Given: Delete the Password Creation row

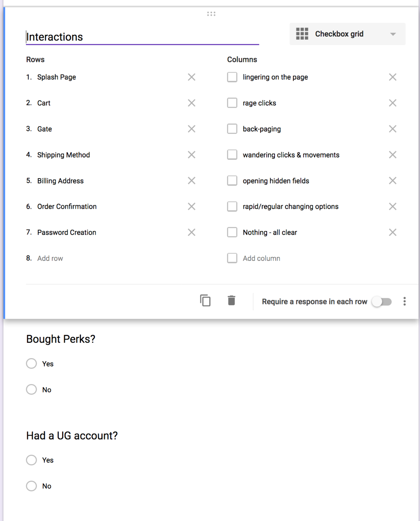Looking at the screenshot, I should coord(191,232).
